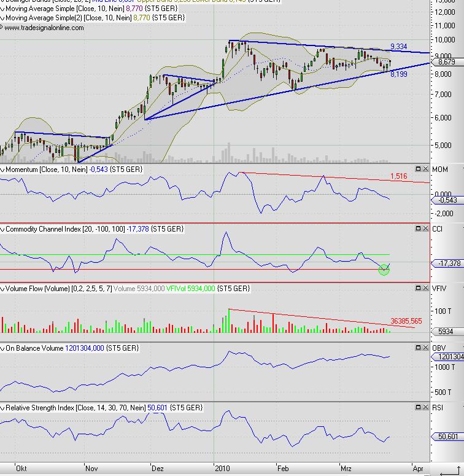Click the green circle marker on CCI
464x476 pixels.
(x=384, y=269)
